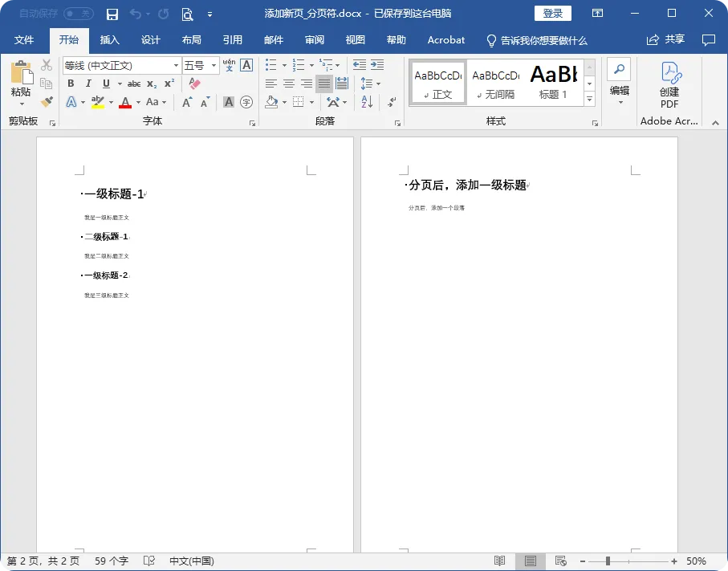728x571 pixels.
Task: Open the font size 五号 dropdown
Action: coord(214,66)
